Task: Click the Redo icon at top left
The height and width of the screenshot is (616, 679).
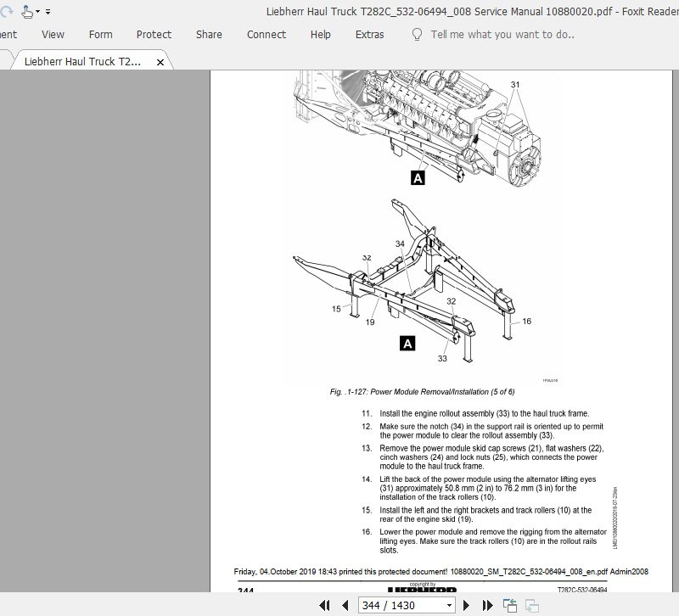Action: coord(6,11)
